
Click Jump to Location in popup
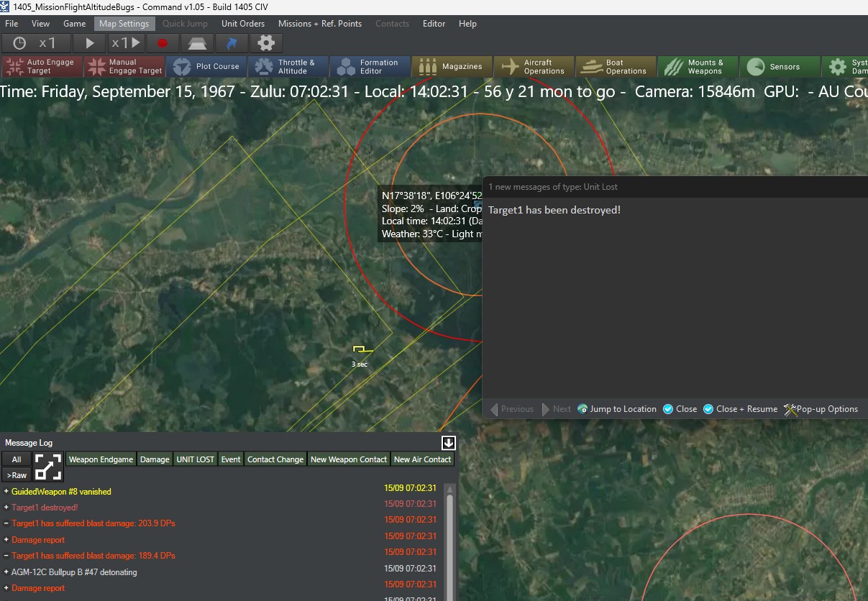point(617,409)
